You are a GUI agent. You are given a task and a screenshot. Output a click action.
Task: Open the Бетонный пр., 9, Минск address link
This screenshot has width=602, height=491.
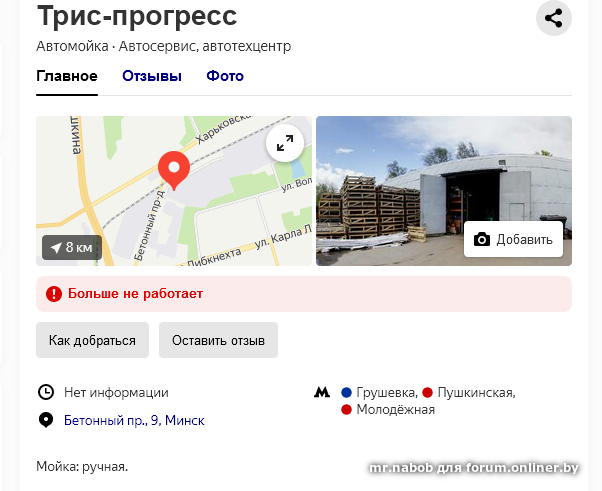(x=134, y=420)
